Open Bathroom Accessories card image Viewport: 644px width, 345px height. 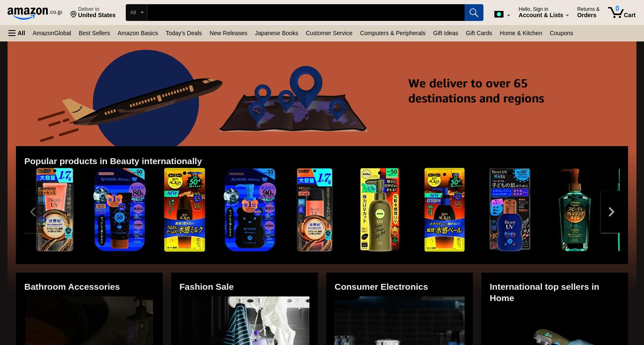[89, 321]
